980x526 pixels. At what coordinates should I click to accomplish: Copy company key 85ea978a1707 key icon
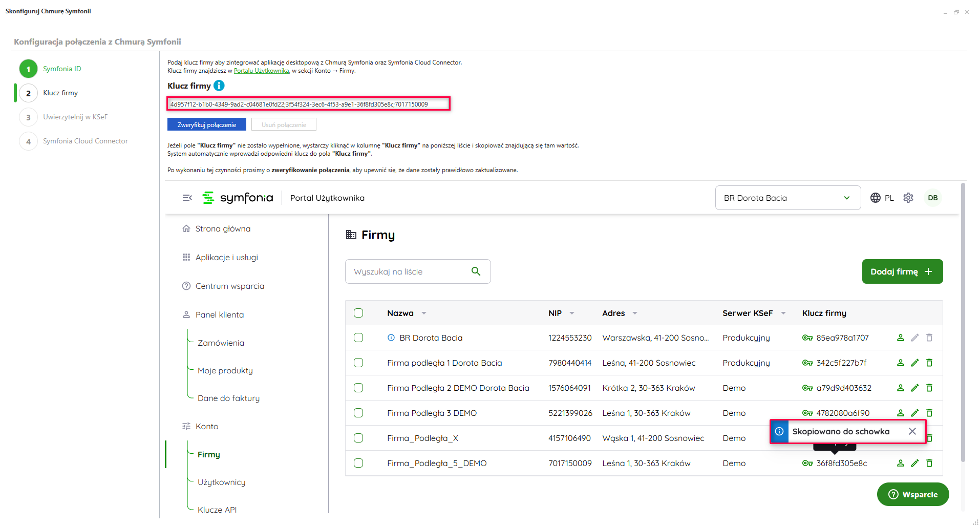807,338
